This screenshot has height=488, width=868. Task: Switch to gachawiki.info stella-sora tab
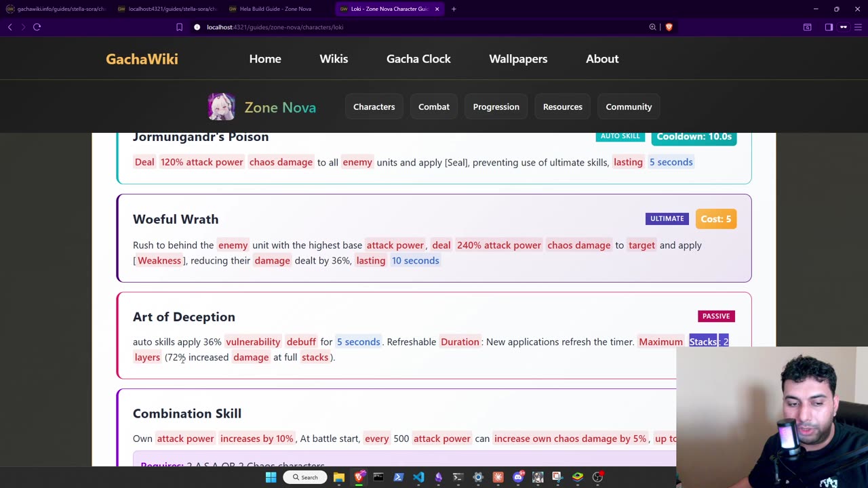[56, 9]
